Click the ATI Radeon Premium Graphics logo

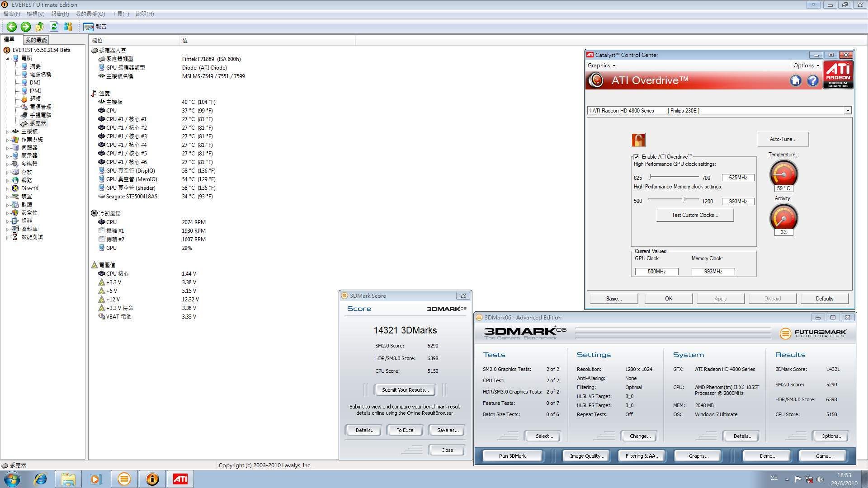(x=838, y=75)
